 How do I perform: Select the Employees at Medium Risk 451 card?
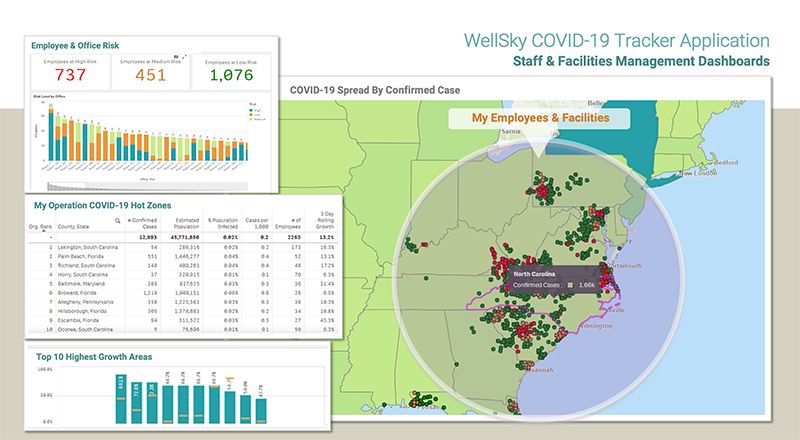pos(151,71)
